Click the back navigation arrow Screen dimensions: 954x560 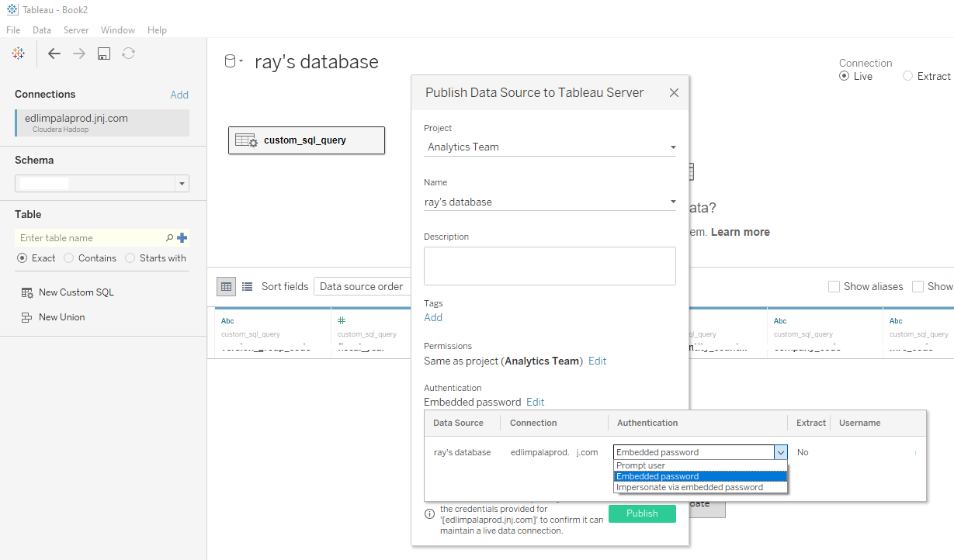point(54,53)
